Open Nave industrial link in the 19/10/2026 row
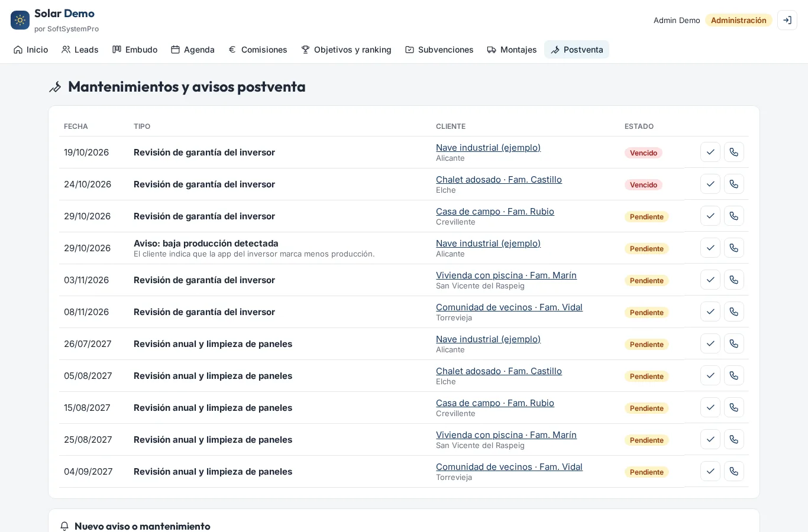The height and width of the screenshot is (532, 808). point(488,148)
